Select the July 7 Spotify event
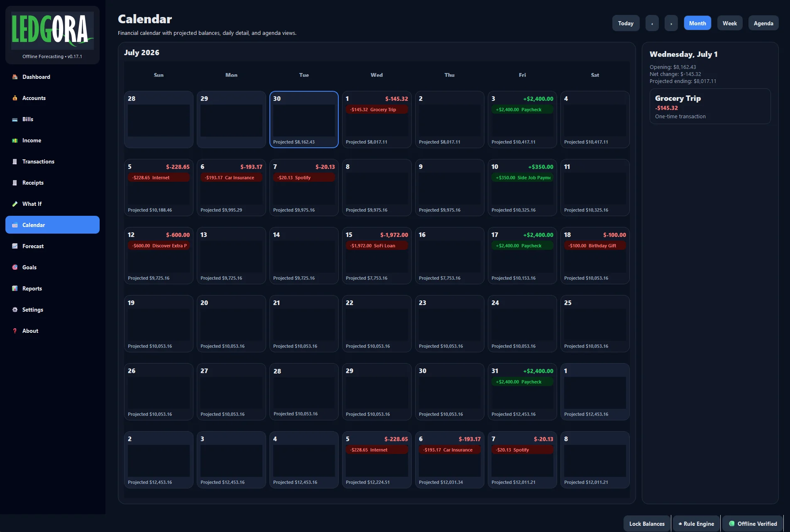The height and width of the screenshot is (532, 790). (304, 178)
